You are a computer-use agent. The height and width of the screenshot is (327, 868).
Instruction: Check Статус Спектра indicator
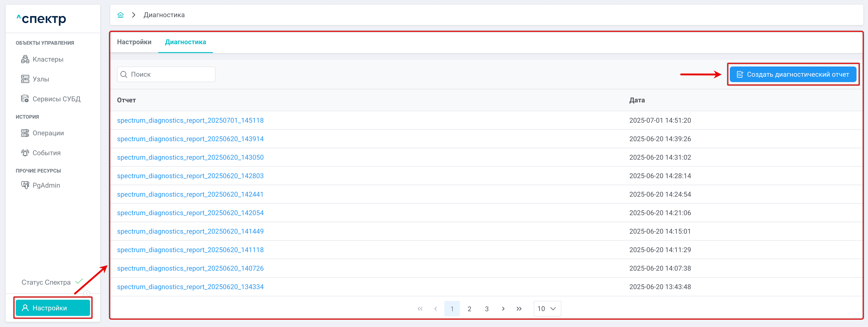[x=79, y=281]
